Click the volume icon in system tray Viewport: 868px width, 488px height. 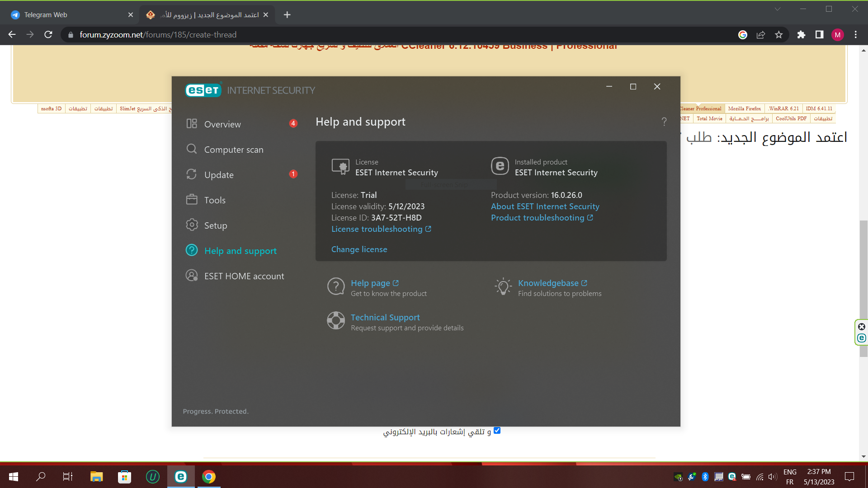pos(772,477)
